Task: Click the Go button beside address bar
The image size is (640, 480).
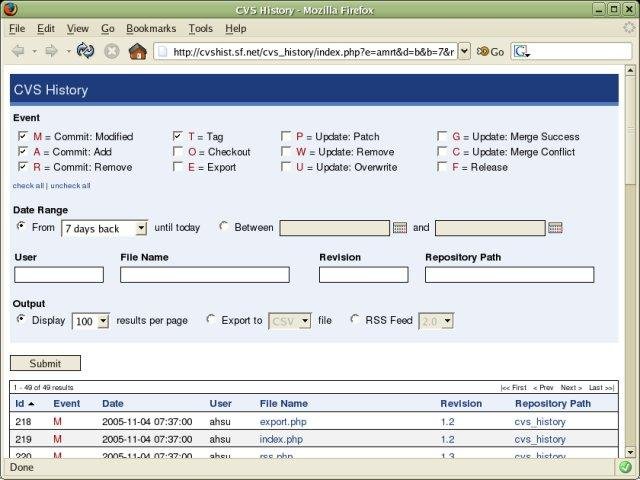Action: click(490, 52)
